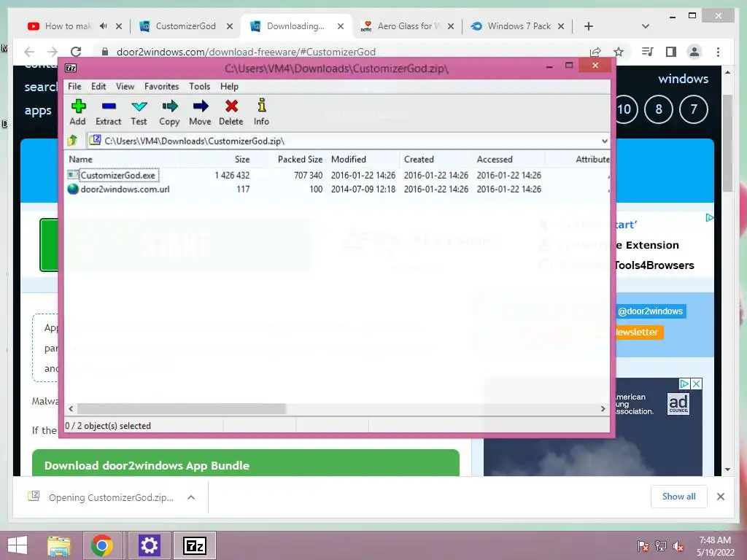This screenshot has height=560, width=747.
Task: Select the Copy toolbar icon
Action: pyautogui.click(x=169, y=112)
